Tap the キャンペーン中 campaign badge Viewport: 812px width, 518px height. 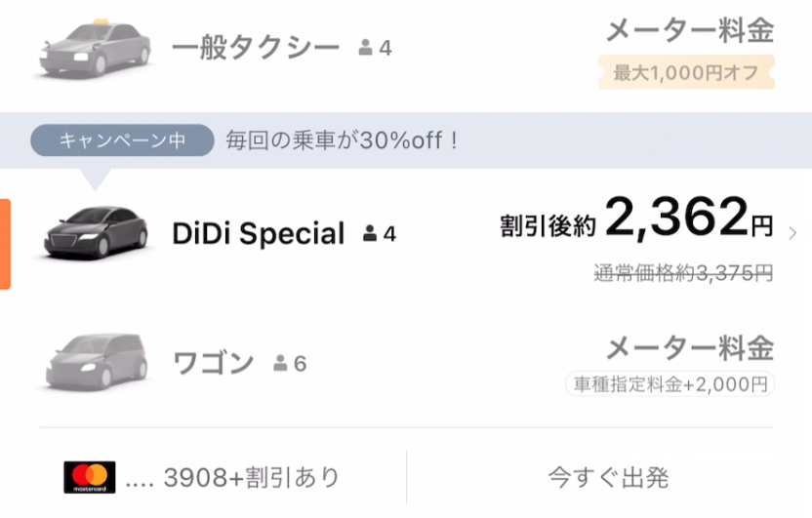coord(122,139)
